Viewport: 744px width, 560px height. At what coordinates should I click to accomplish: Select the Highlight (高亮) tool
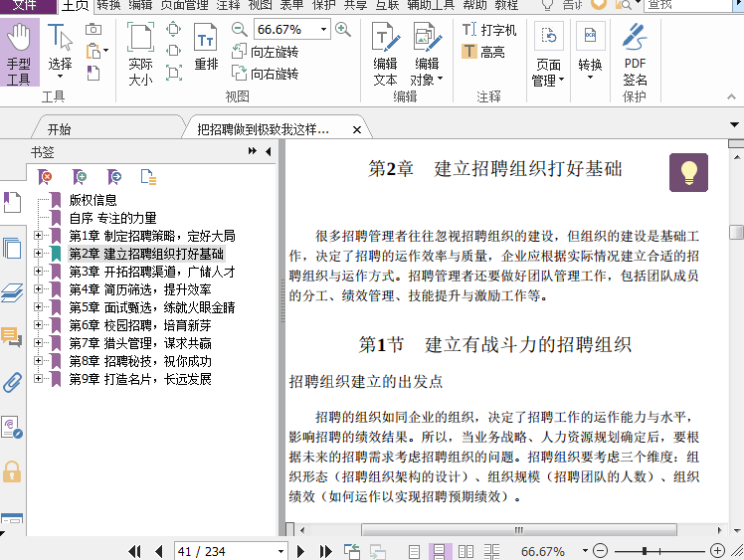tap(483, 52)
